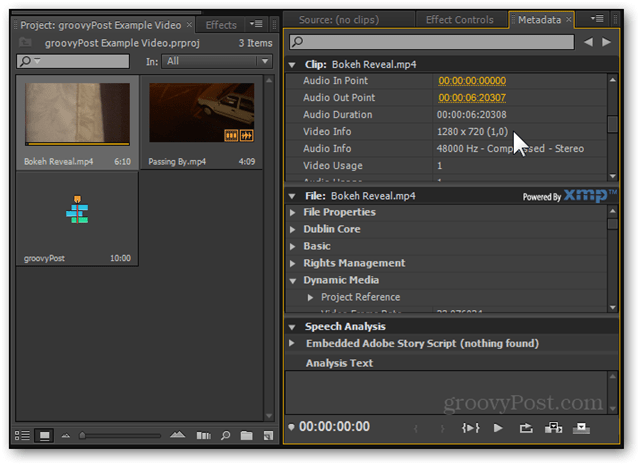Open Project panel flyout menu
Image resolution: width=640 pixels, height=465 pixels.
click(x=256, y=24)
